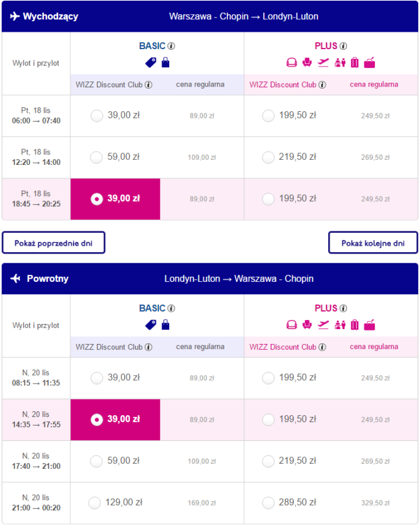Image resolution: width=420 pixels, height=527 pixels.
Task: Click the Pokaż kolejne dni button
Action: [373, 242]
